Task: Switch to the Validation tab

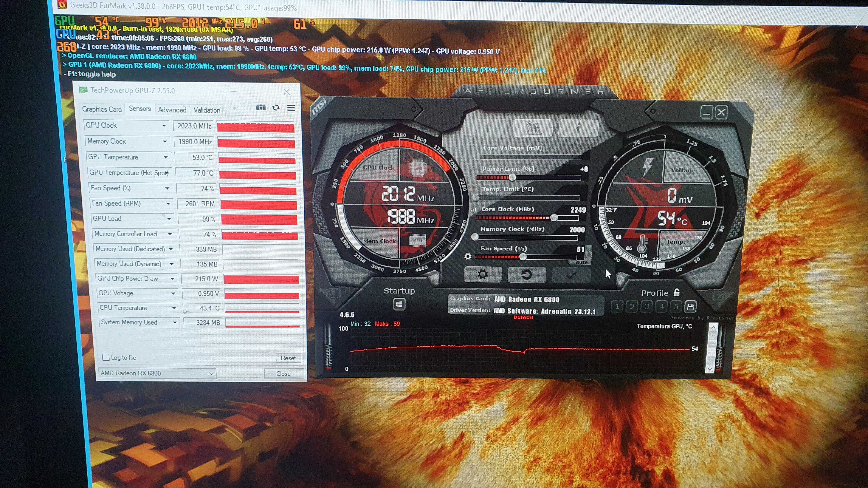Action: [207, 110]
